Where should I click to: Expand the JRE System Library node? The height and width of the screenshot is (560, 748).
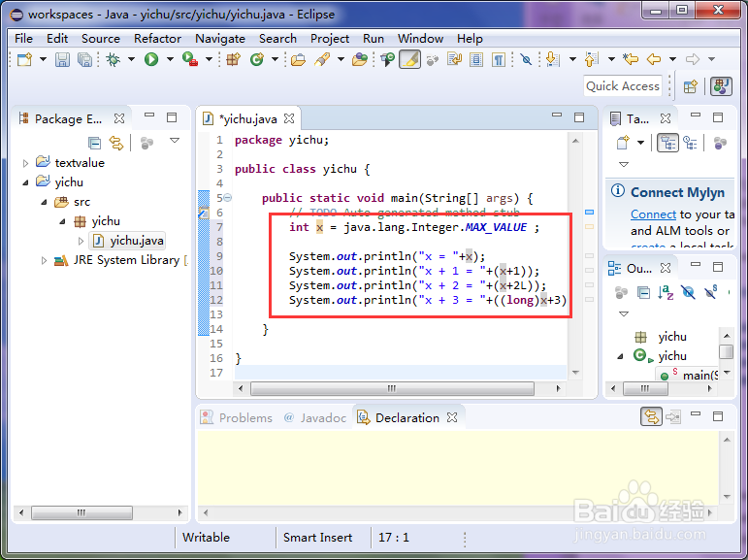(44, 261)
